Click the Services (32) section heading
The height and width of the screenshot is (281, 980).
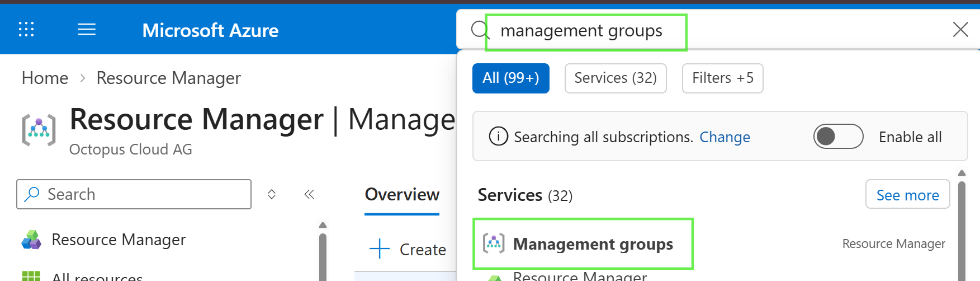(x=525, y=195)
